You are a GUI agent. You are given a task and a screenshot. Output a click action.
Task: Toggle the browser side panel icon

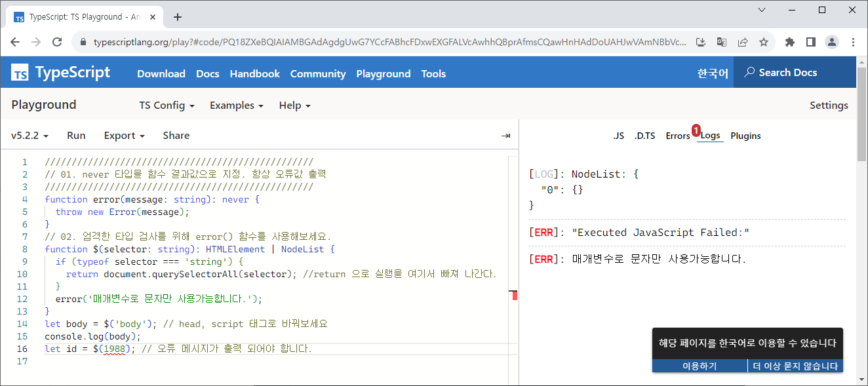pos(811,42)
